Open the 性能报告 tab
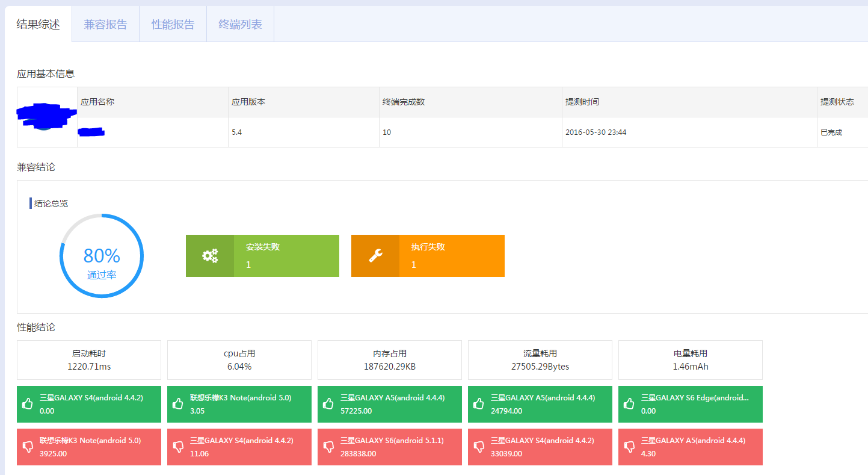 173,25
